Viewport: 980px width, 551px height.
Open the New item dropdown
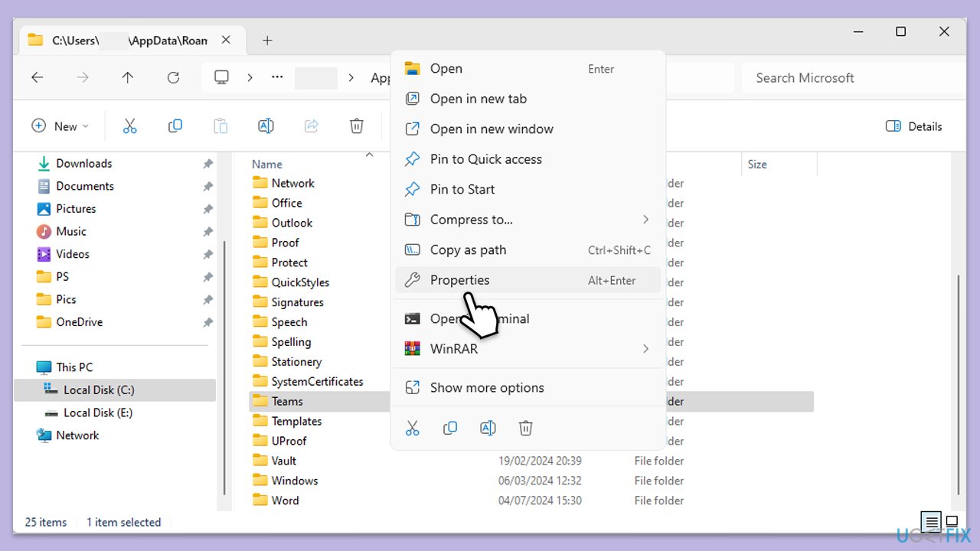pos(60,126)
